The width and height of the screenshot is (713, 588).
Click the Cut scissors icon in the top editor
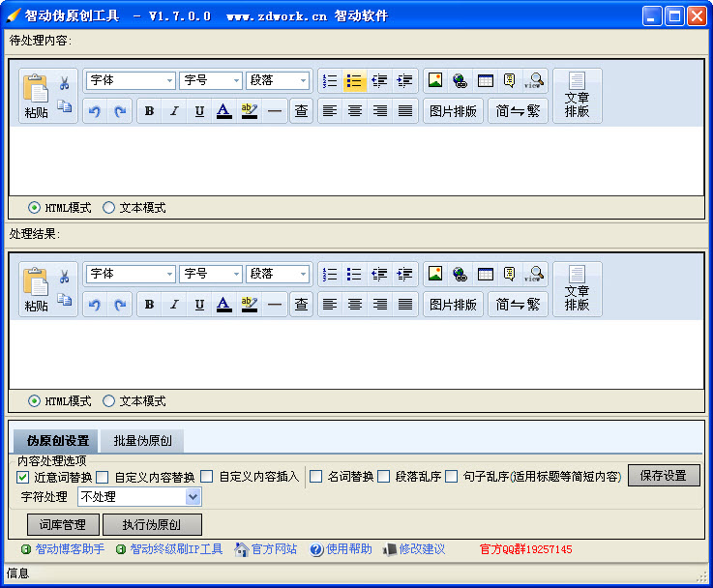64,83
